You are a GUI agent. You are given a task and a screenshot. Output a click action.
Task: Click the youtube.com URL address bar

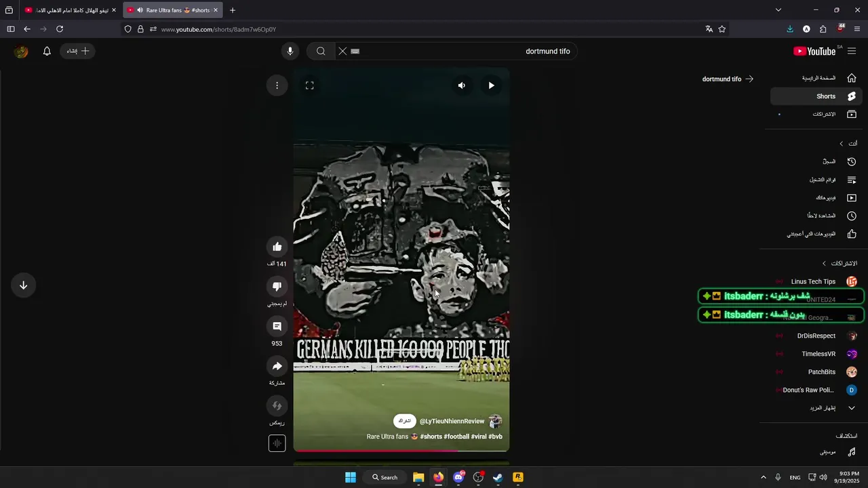point(427,29)
